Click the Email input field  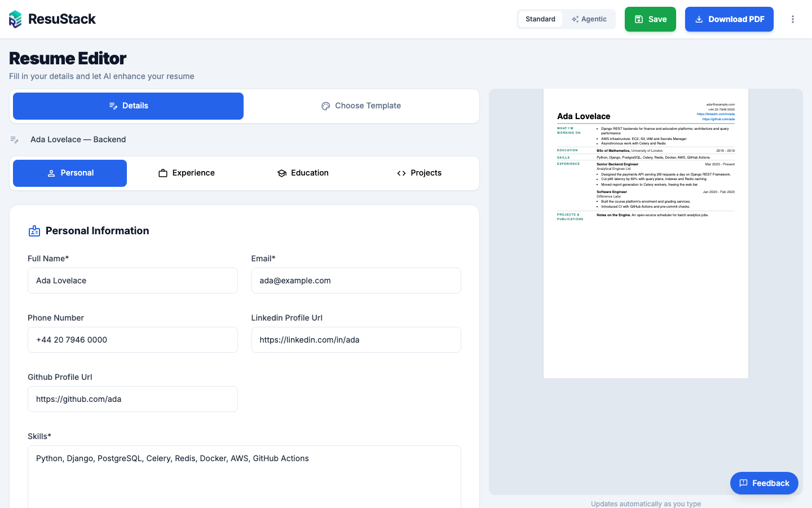[356, 281]
